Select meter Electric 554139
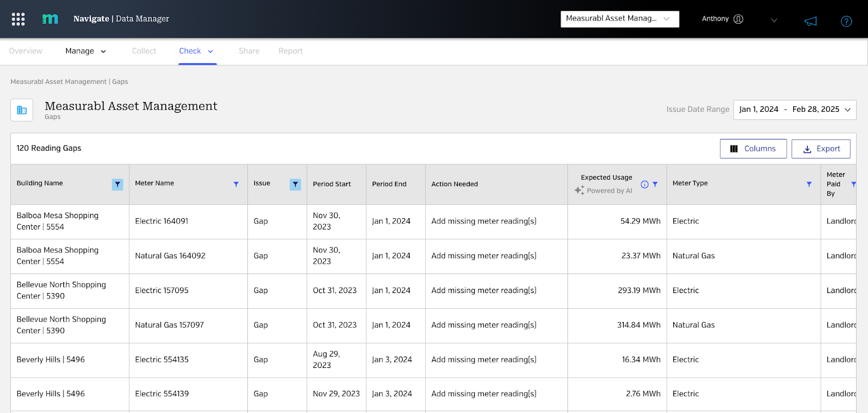 pyautogui.click(x=162, y=394)
